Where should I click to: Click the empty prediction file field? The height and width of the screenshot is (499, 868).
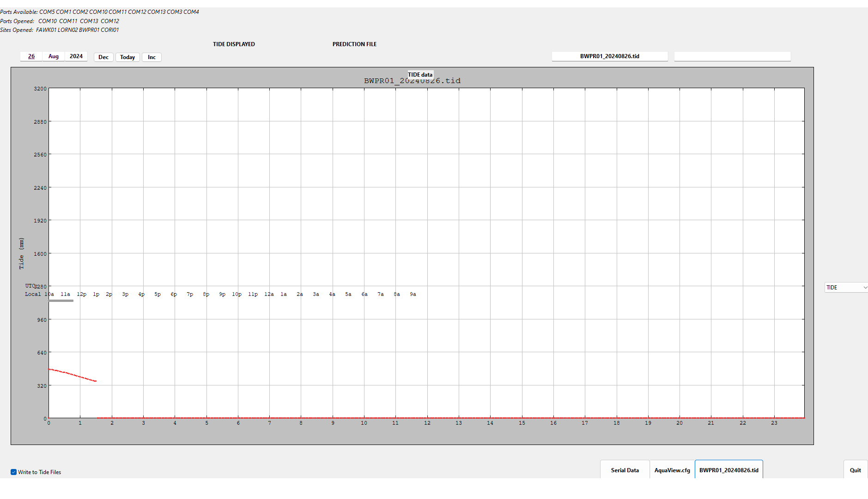coord(732,56)
